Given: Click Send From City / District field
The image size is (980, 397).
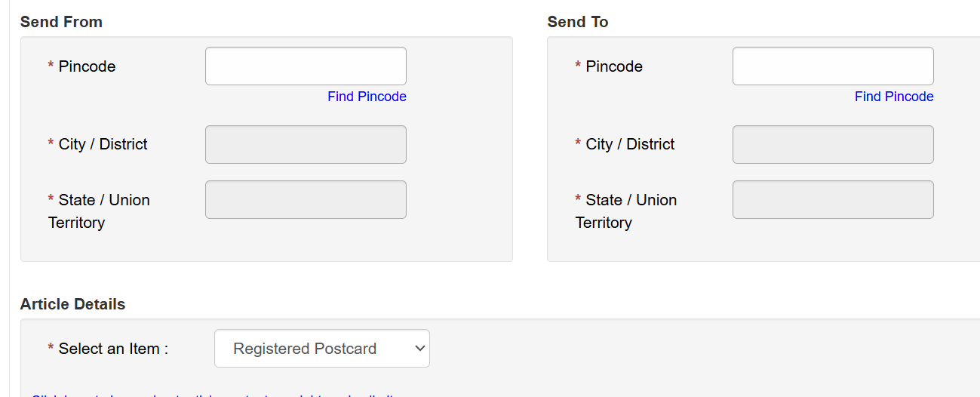Looking at the screenshot, I should click(306, 144).
